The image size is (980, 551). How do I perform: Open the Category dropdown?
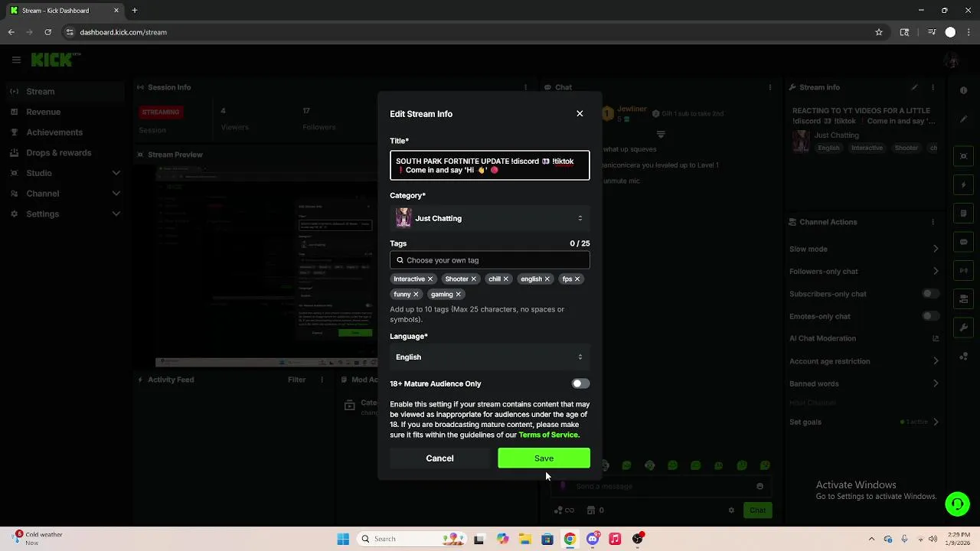490,218
